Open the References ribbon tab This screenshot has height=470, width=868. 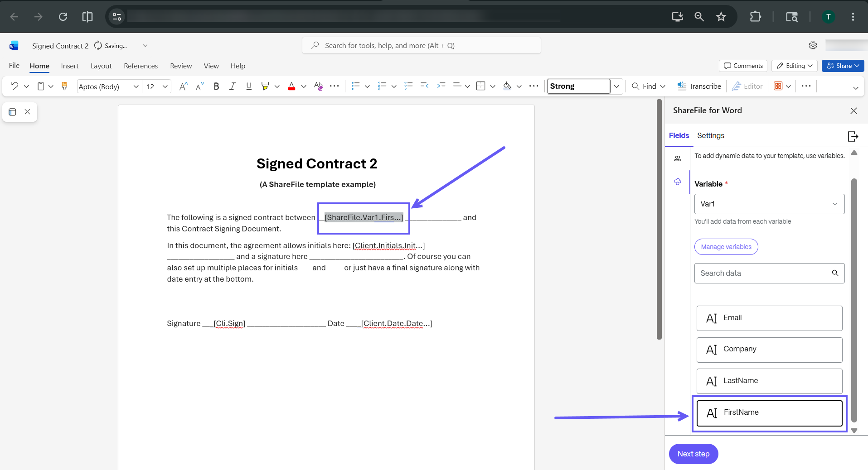coord(141,66)
